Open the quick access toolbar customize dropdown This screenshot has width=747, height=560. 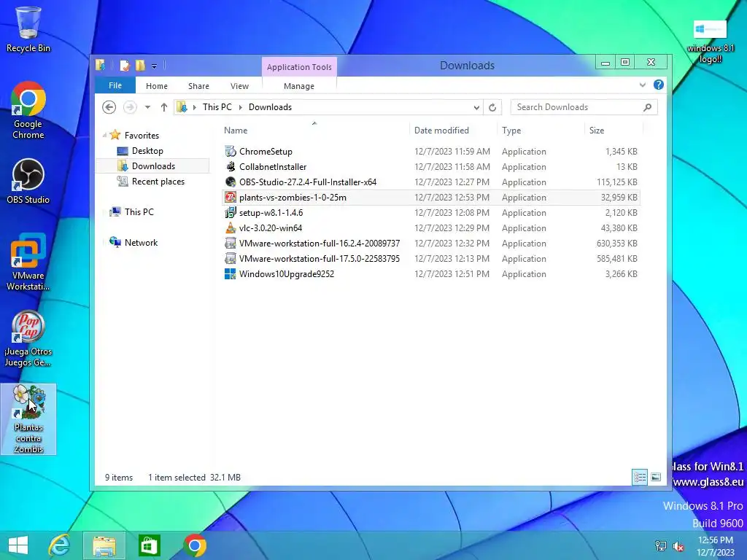point(155,66)
